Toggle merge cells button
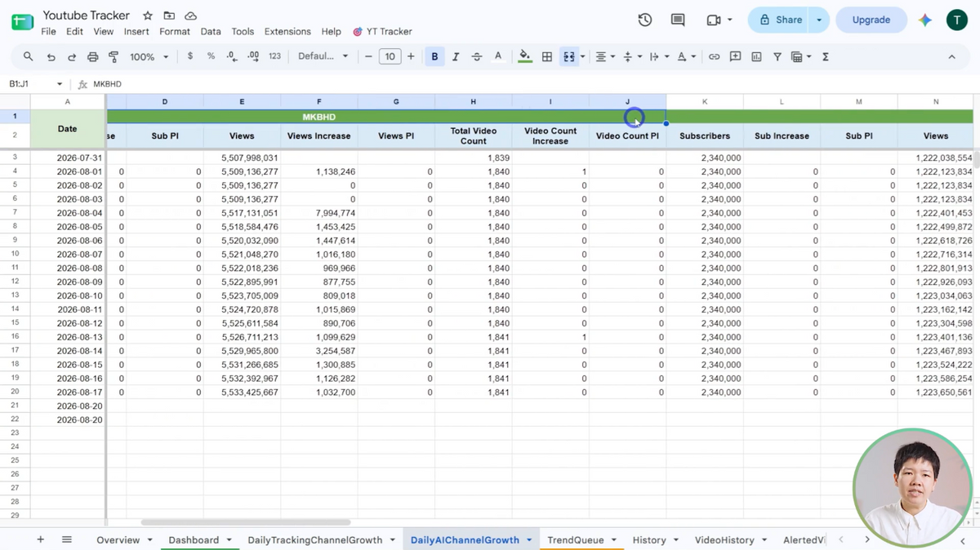Viewport: 980px width, 550px height. [x=569, y=56]
